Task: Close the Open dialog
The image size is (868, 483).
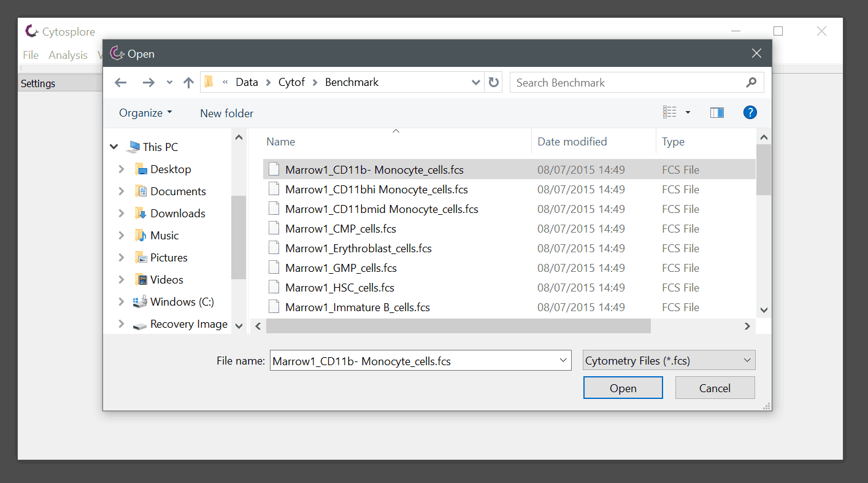Action: click(x=757, y=53)
